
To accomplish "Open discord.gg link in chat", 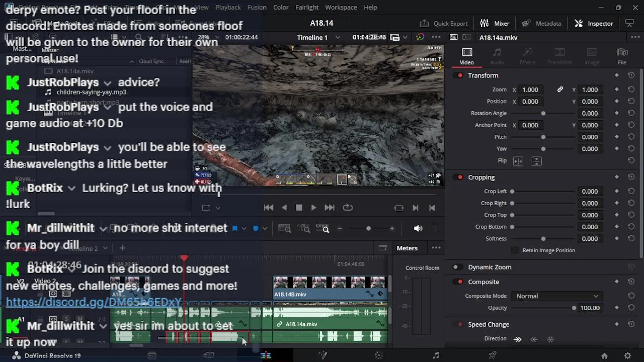I will pos(94,302).
